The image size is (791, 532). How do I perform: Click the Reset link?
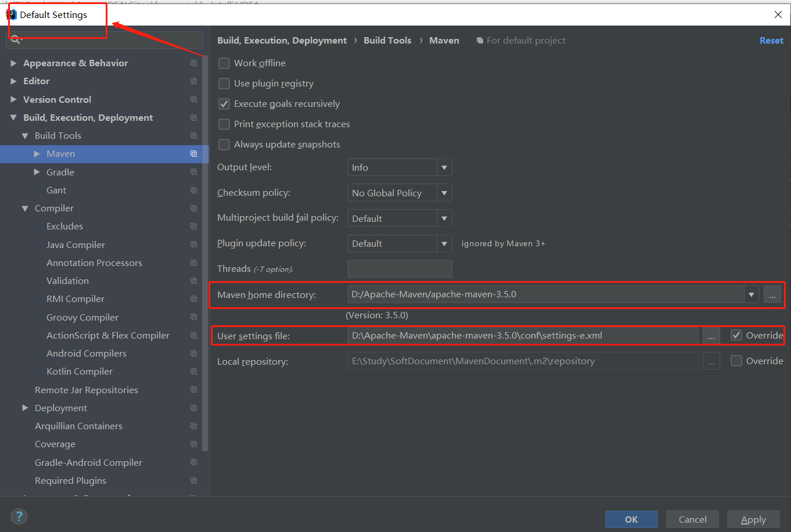tap(771, 40)
